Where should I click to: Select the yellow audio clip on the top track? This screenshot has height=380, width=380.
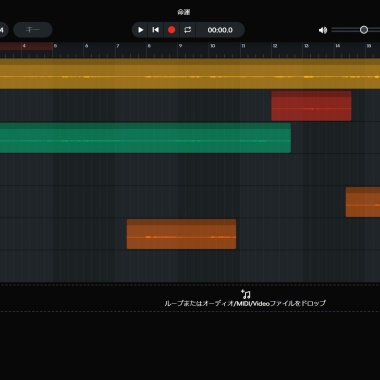point(190,74)
